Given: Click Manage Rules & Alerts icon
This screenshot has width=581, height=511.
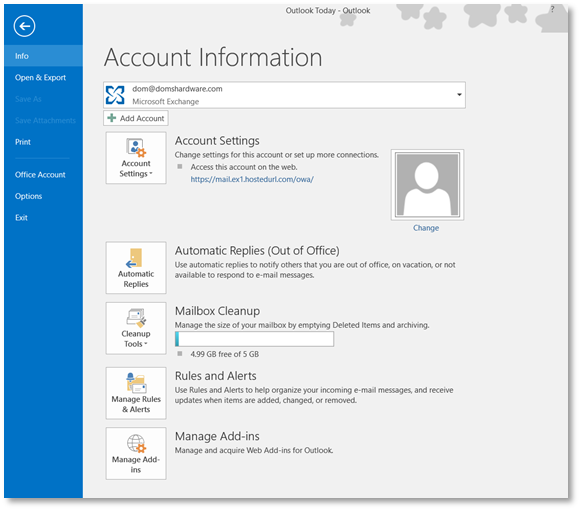Looking at the screenshot, I should tap(136, 393).
